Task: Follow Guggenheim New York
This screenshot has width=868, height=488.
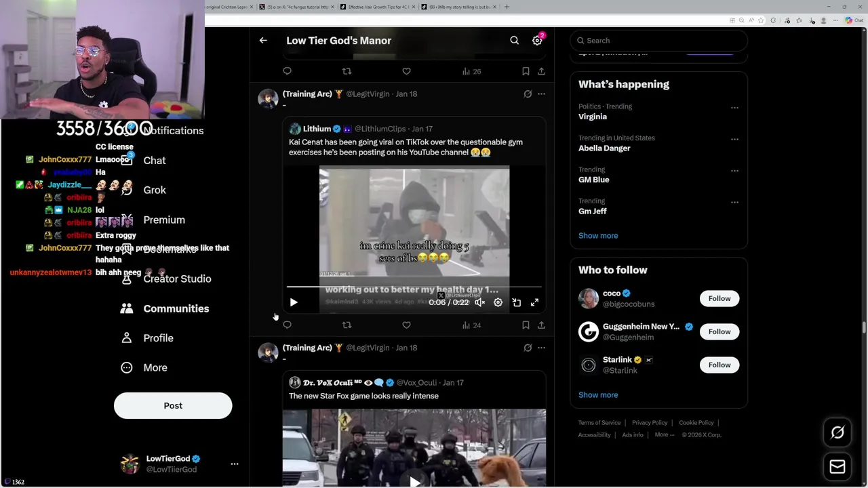Action: point(719,332)
